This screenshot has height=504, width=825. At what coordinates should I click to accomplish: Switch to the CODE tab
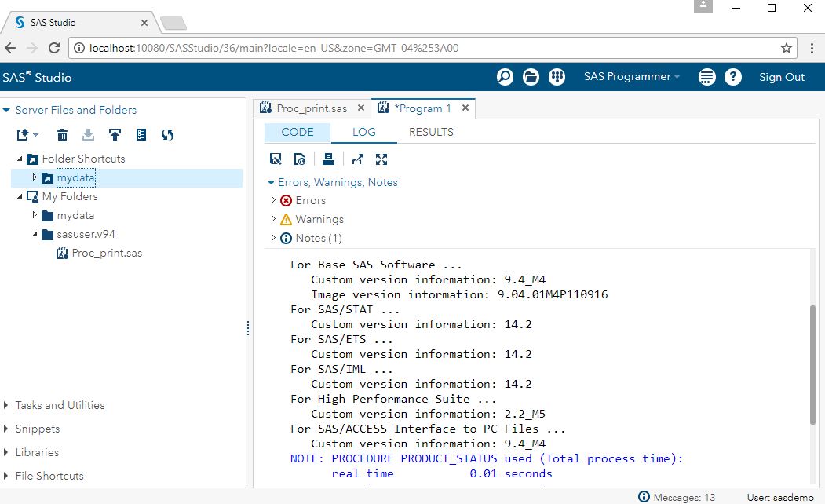(x=298, y=132)
